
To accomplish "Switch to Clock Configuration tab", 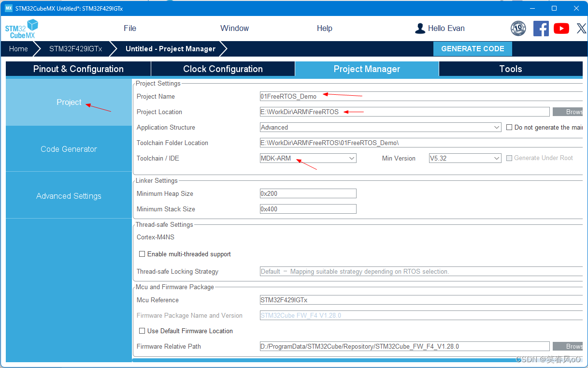I will point(223,69).
